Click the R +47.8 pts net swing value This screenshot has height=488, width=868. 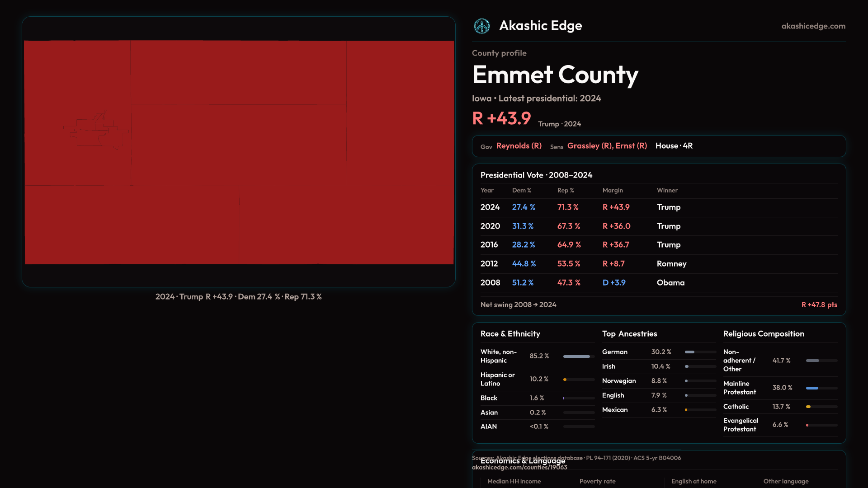tap(819, 305)
